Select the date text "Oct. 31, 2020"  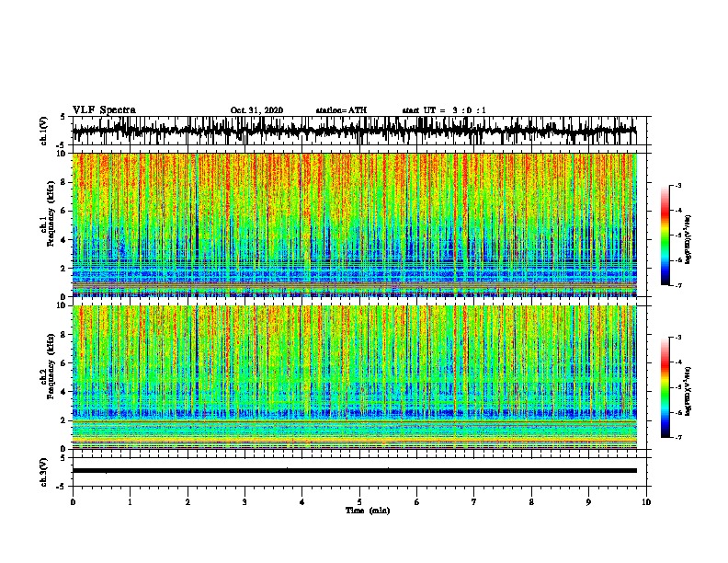tap(256, 110)
